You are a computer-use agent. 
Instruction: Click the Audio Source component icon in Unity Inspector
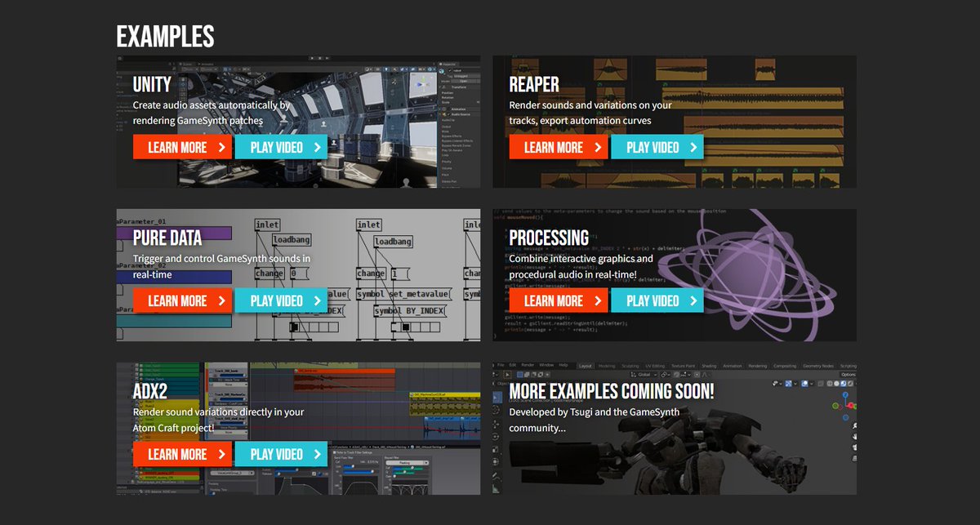444,113
